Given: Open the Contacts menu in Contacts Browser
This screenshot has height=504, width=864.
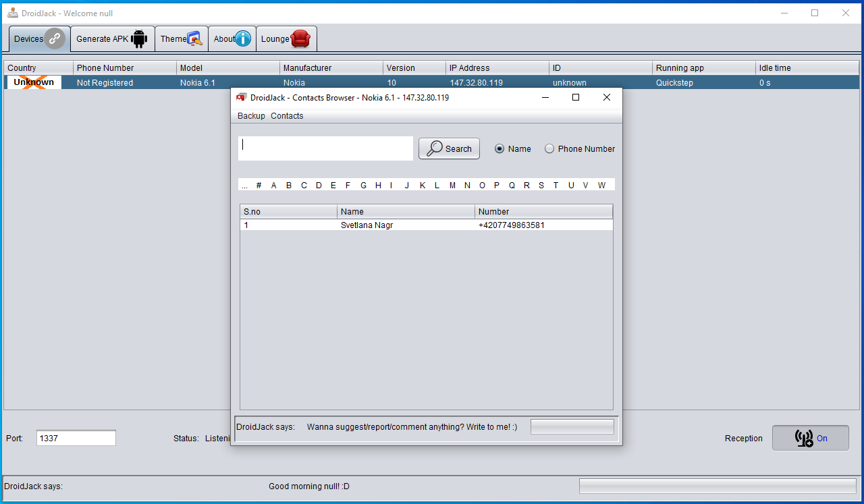Looking at the screenshot, I should [287, 116].
